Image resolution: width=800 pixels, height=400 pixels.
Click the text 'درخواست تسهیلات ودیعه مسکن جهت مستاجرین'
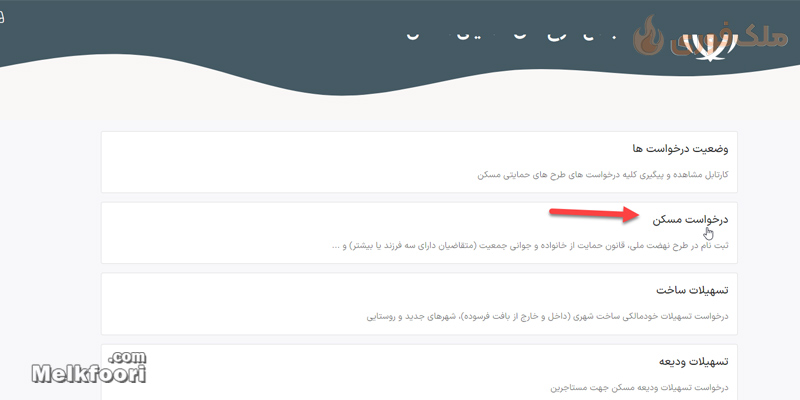(x=639, y=387)
